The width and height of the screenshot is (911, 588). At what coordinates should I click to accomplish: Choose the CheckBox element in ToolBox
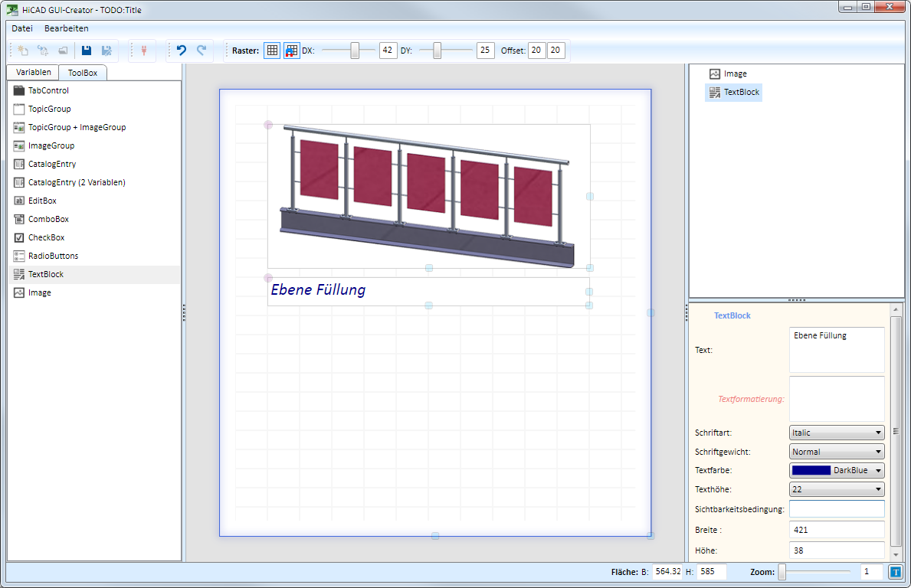pyautogui.click(x=46, y=237)
